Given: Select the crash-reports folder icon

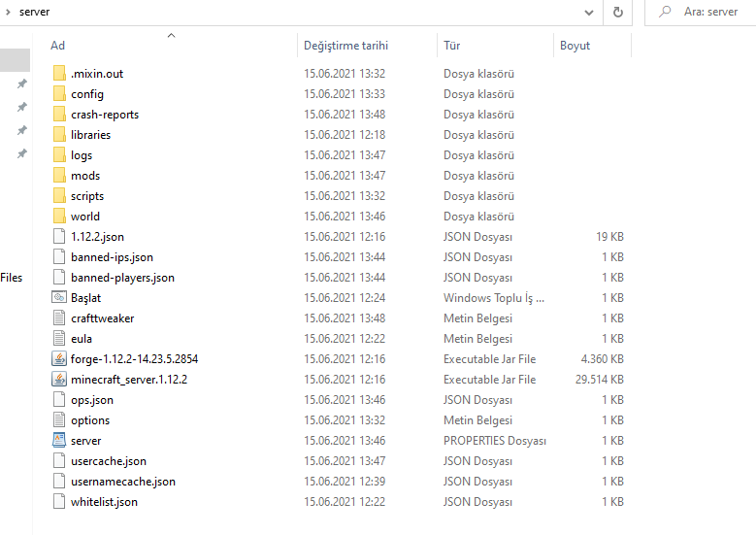Looking at the screenshot, I should click(x=59, y=115).
